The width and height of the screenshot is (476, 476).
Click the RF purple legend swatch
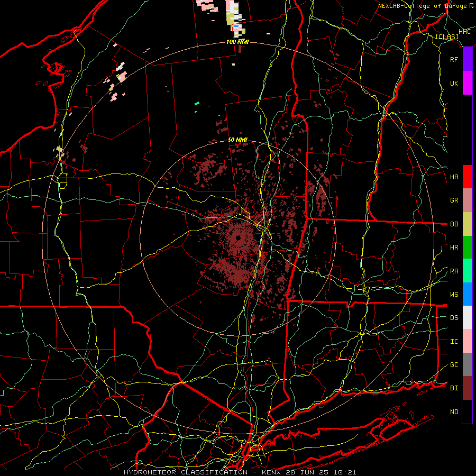(467, 59)
